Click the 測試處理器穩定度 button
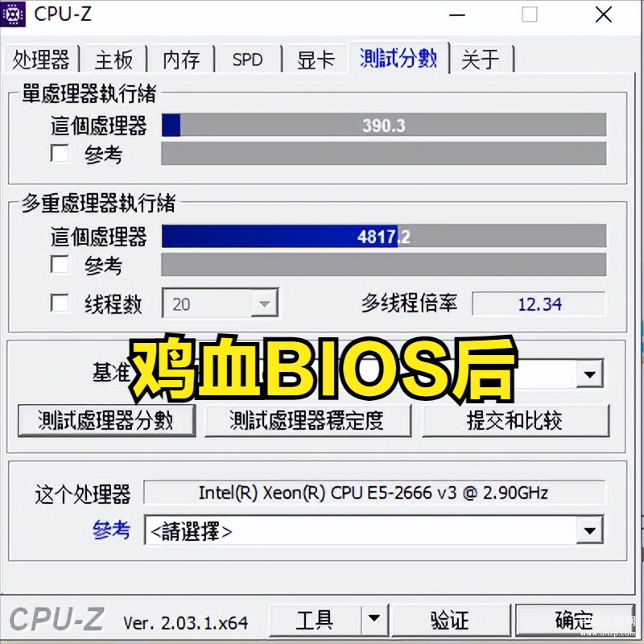Viewport: 644px width, 644px height. point(308,420)
